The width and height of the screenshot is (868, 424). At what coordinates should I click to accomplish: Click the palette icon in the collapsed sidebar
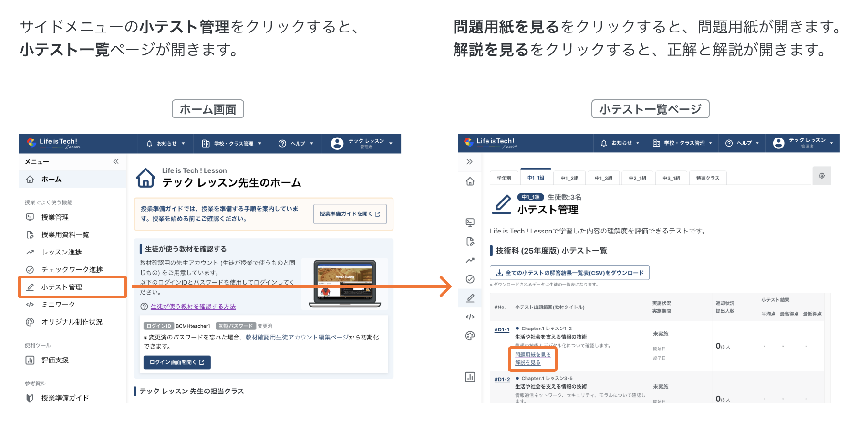pyautogui.click(x=470, y=336)
